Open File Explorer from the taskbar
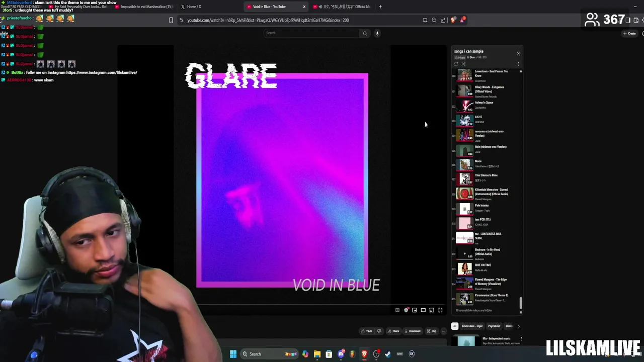The image size is (644, 362). (317, 354)
